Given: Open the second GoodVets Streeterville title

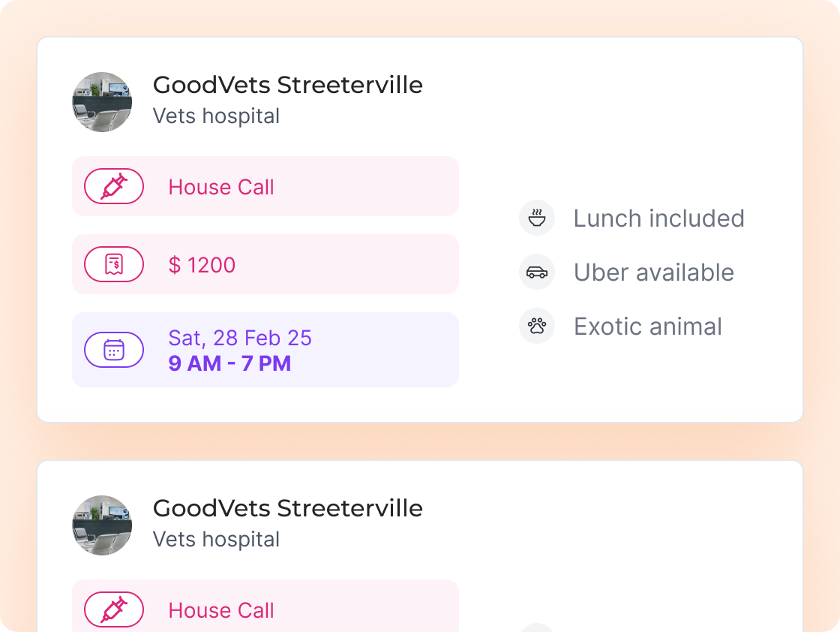Looking at the screenshot, I should (287, 508).
